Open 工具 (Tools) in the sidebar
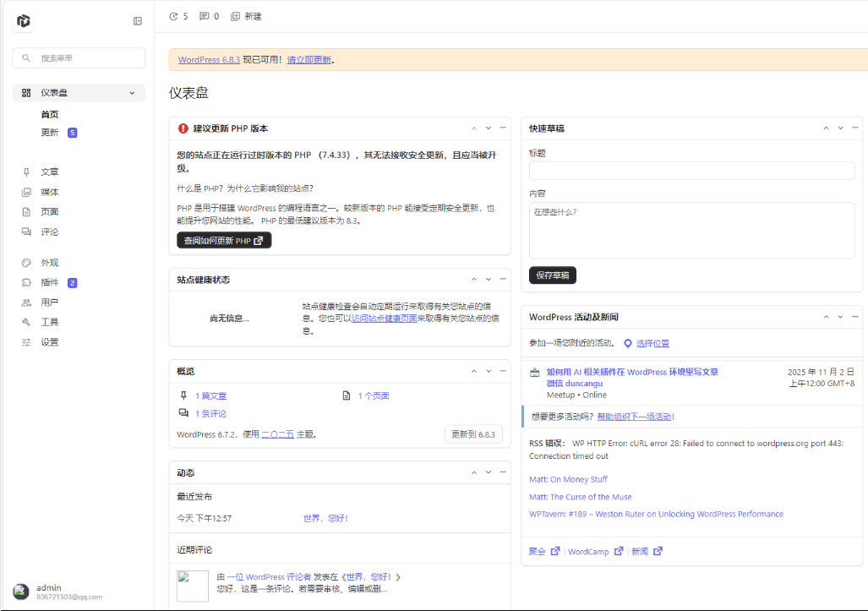 click(49, 322)
